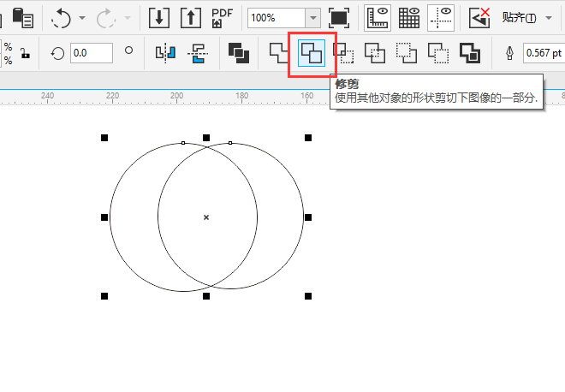
Task: Click the Create Boundary icon
Action: coord(469,54)
